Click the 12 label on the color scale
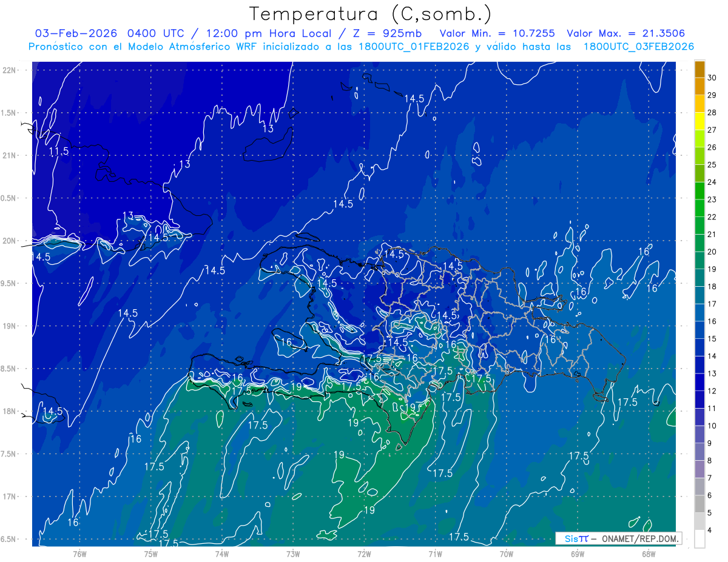This screenshot has width=728, height=562. (712, 391)
